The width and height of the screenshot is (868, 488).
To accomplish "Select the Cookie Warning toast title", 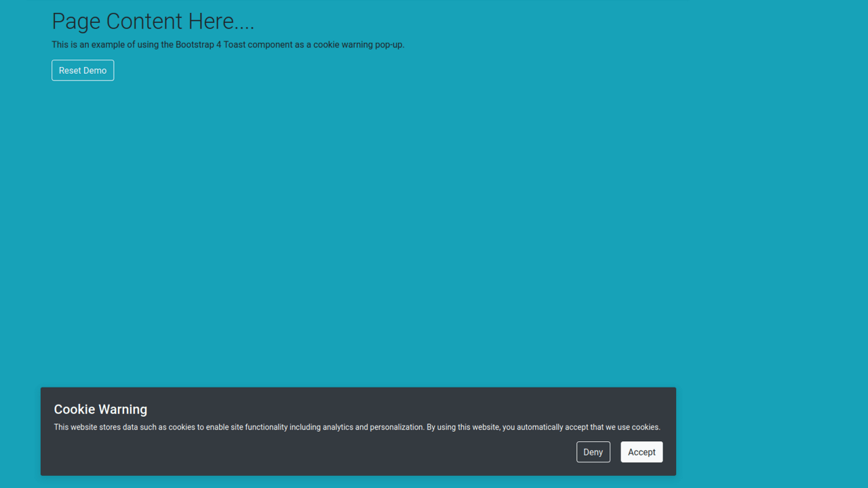I will point(100,409).
